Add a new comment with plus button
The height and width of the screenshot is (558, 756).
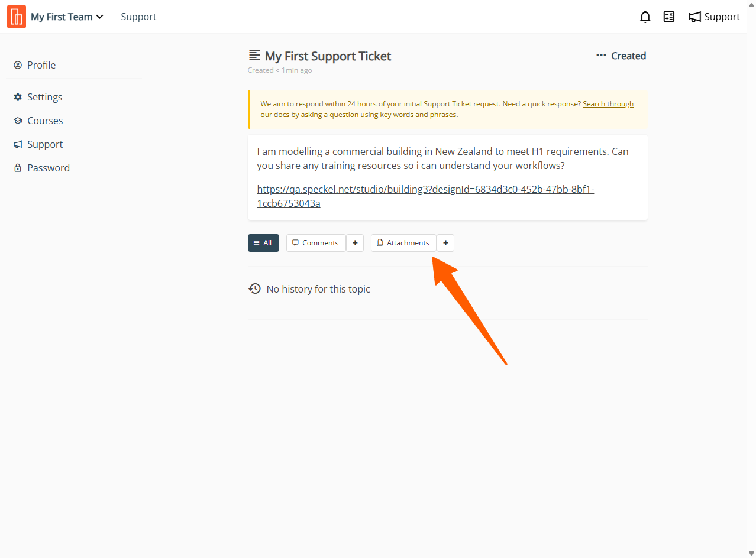pos(355,243)
